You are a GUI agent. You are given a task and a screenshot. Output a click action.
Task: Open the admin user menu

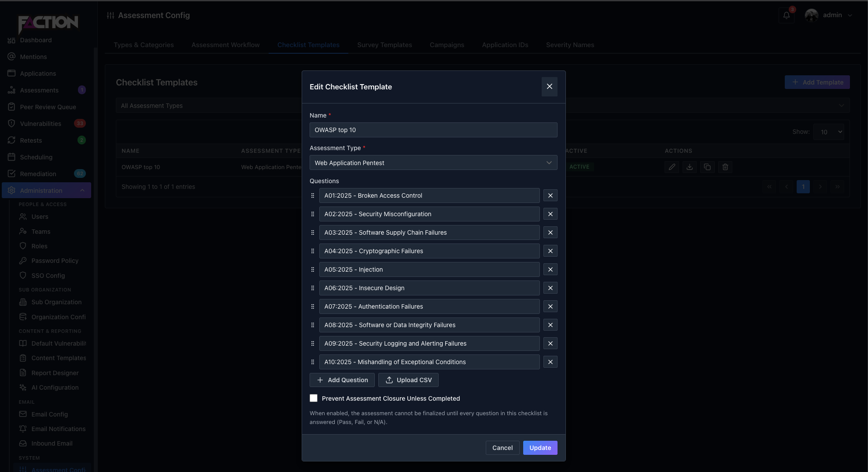(829, 15)
